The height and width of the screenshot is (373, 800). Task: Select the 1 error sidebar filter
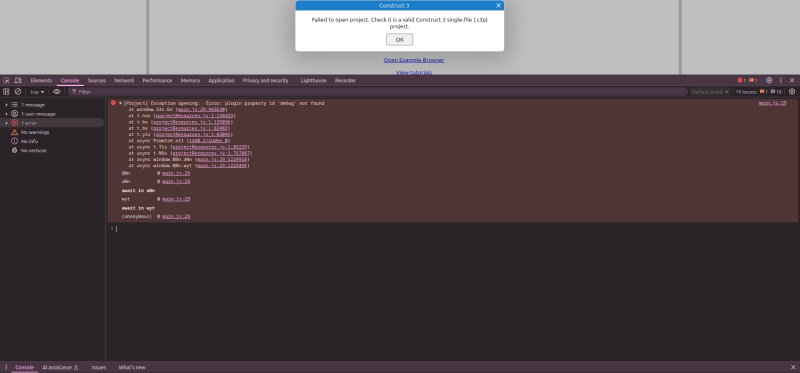[x=53, y=123]
